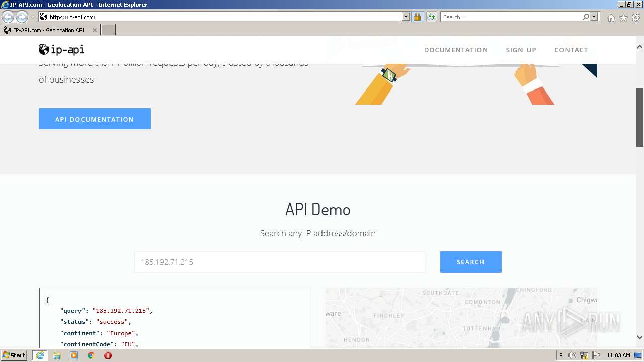Screen dimensions: 644x362
Task: Minimize the Internet Explorer window
Action: [x=621, y=4]
